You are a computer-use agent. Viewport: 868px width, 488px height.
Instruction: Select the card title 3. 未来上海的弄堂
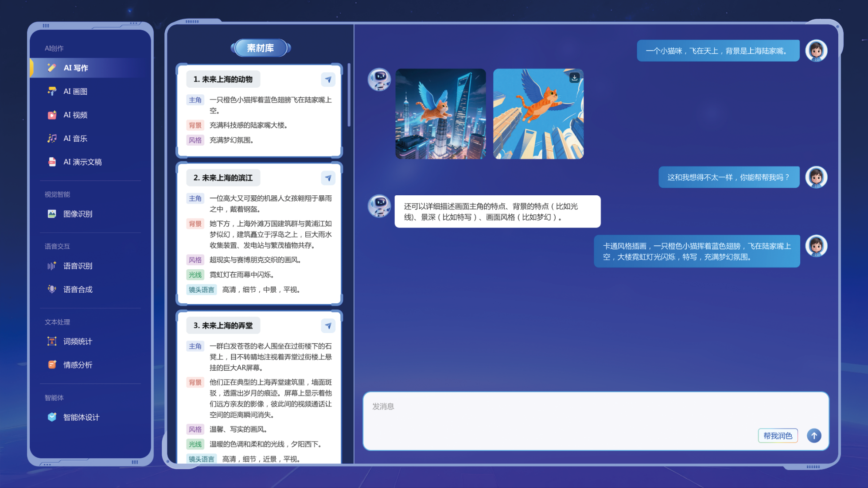(223, 325)
